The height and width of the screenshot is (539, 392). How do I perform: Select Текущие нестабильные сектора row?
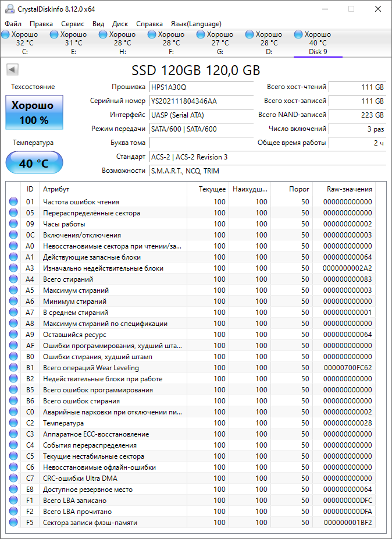(x=191, y=456)
